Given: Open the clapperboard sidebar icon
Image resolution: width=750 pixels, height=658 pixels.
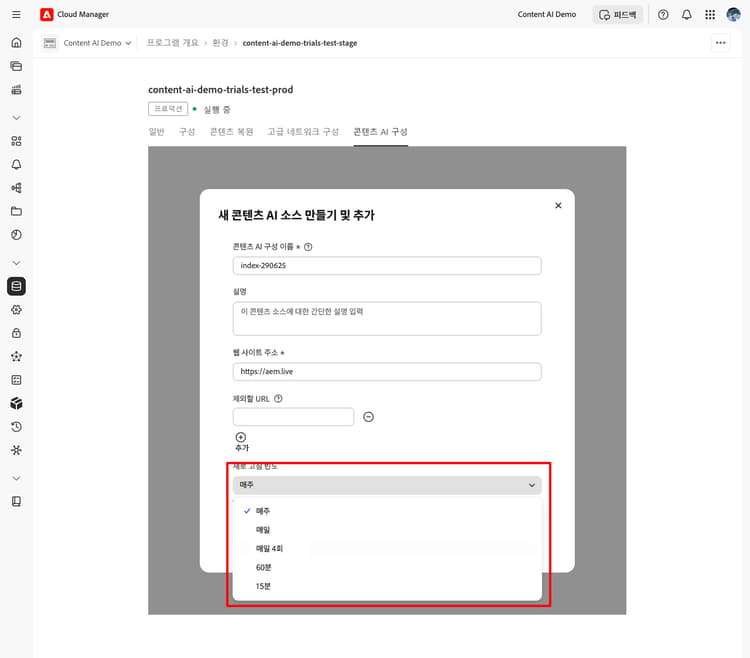Looking at the screenshot, I should pyautogui.click(x=16, y=89).
